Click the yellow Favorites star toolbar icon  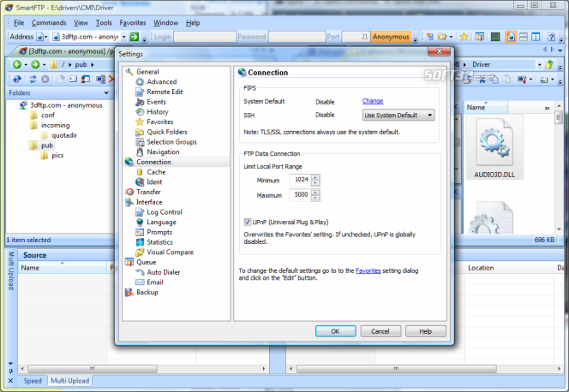pos(464,37)
